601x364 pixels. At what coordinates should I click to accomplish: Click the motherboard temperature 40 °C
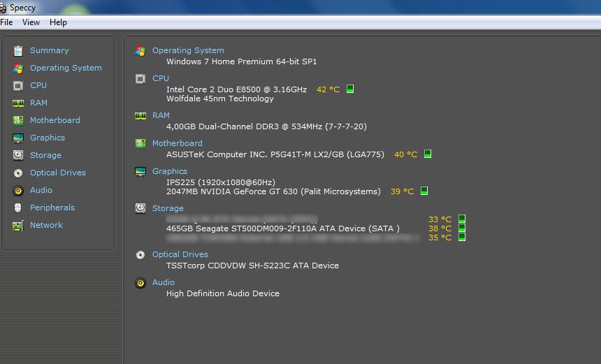(x=405, y=154)
